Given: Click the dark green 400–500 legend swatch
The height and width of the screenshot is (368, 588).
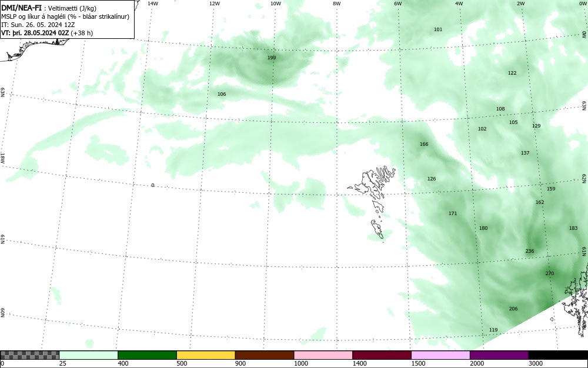Looking at the screenshot, I should pyautogui.click(x=147, y=355).
